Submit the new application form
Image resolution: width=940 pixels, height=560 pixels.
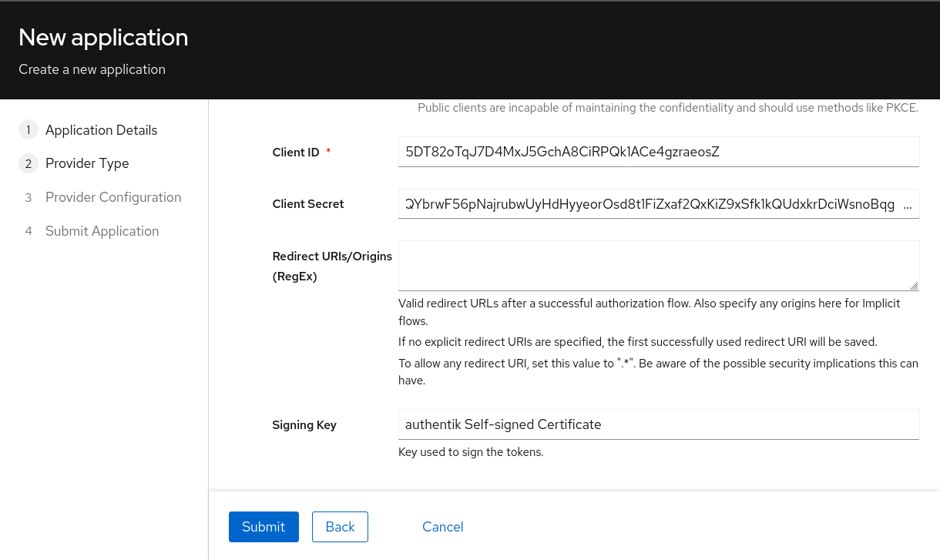[264, 527]
